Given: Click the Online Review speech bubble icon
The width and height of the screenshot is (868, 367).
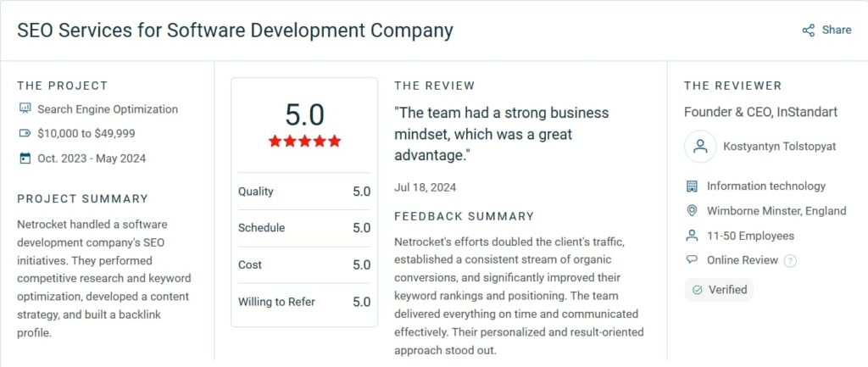Looking at the screenshot, I should 692,260.
